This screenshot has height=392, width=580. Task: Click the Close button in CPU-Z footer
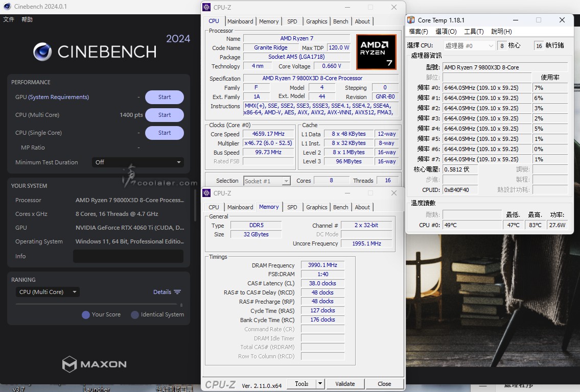pos(384,384)
